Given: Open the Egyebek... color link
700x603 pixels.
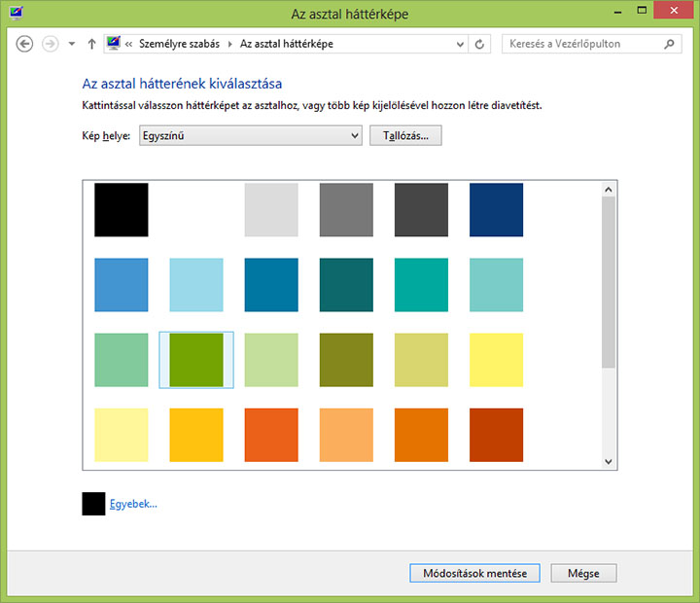Looking at the screenshot, I should point(132,504).
